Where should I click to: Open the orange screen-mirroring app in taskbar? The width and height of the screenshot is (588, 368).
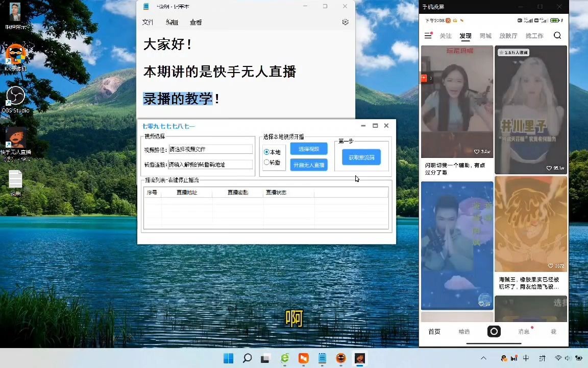pos(303,358)
